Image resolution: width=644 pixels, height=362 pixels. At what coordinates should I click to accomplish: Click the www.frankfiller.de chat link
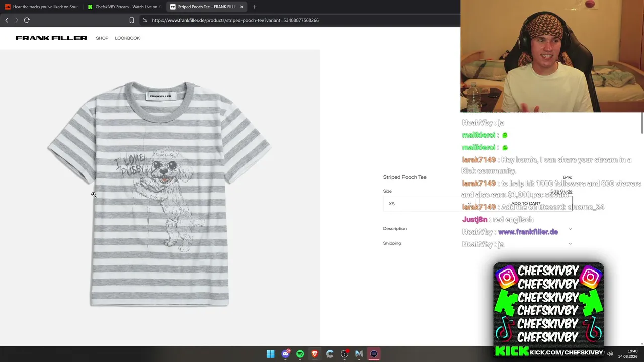[528, 232]
